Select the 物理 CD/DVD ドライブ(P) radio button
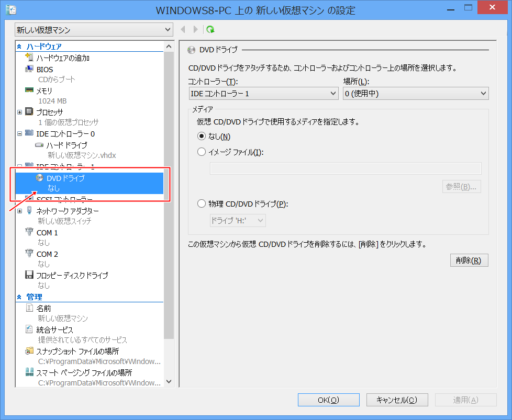 (x=202, y=203)
